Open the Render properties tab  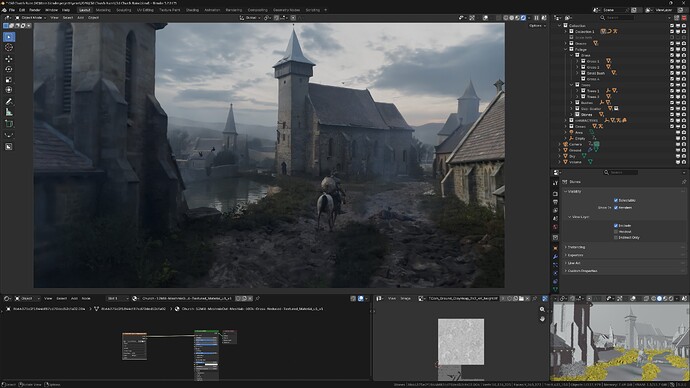tap(555, 194)
